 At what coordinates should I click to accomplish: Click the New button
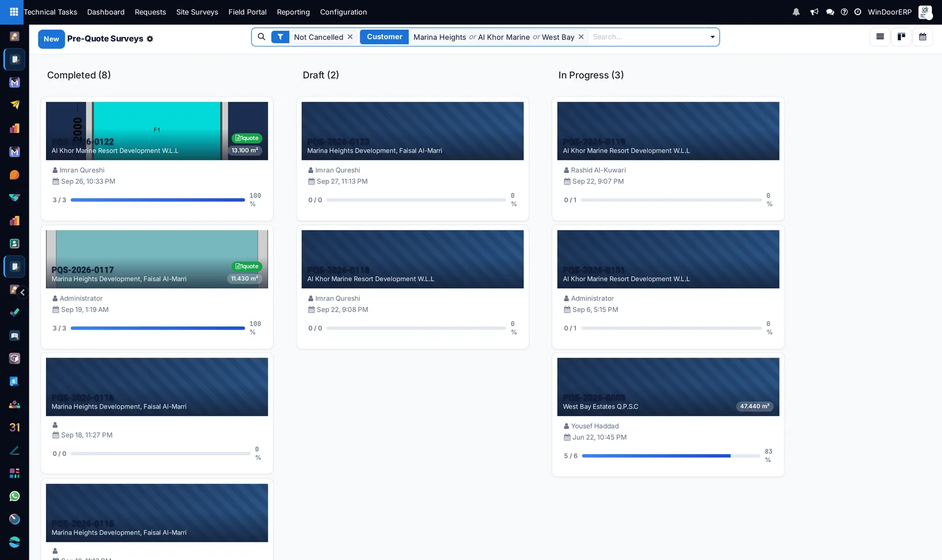click(51, 39)
